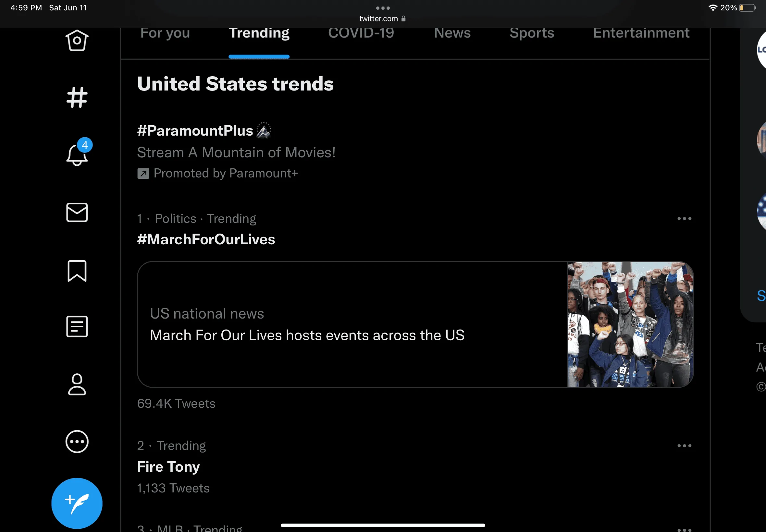Open the Explore hashtag icon
This screenshot has height=532, width=766.
77,97
